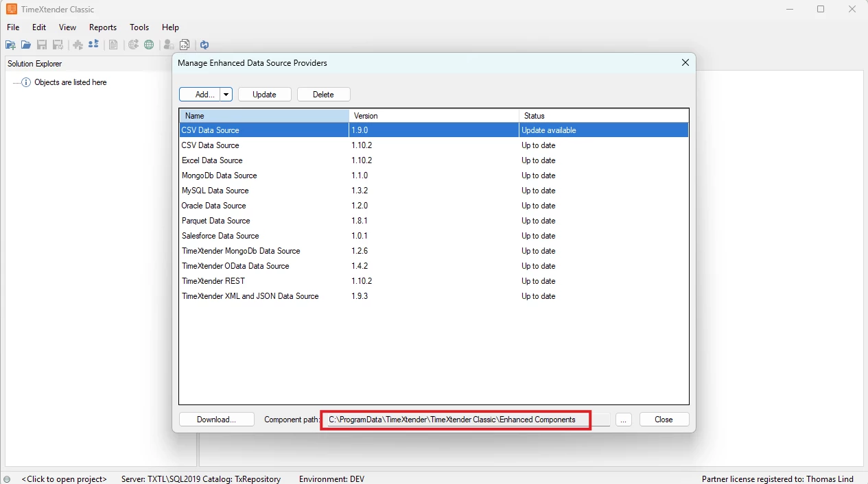Sort by the Name column header

(x=264, y=116)
